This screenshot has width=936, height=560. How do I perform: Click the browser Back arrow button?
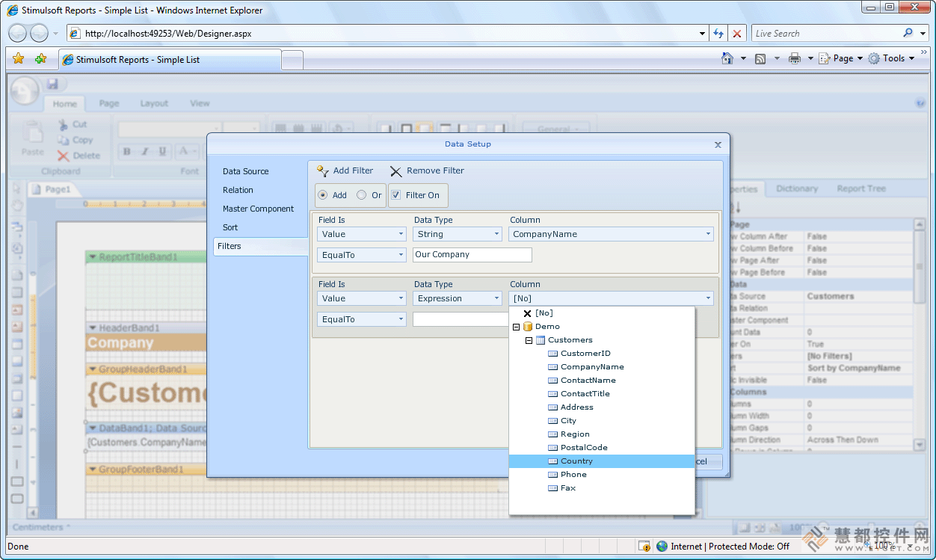18,33
